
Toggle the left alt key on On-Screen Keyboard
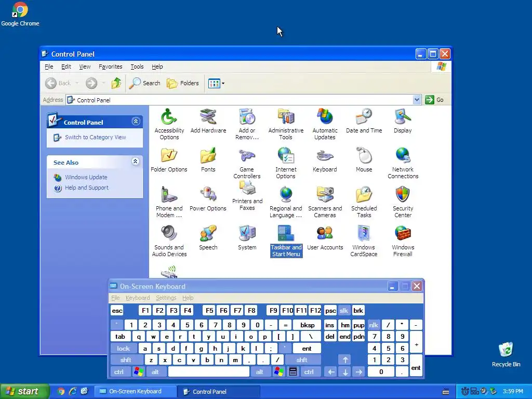pos(155,372)
